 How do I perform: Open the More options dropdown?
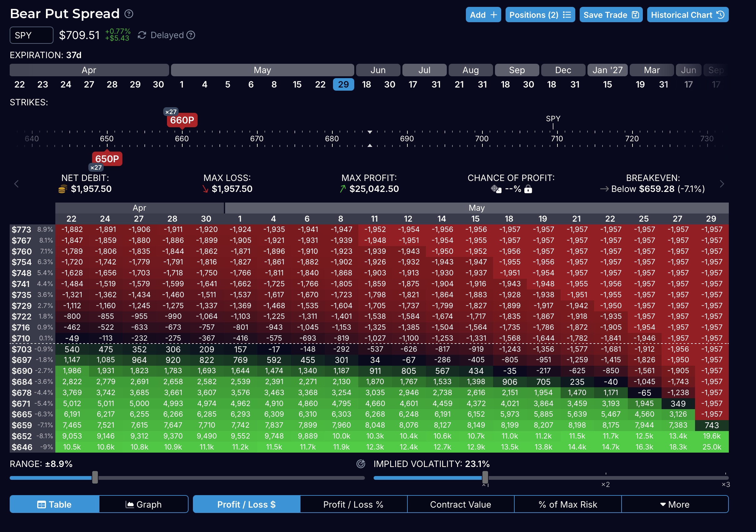(674, 504)
